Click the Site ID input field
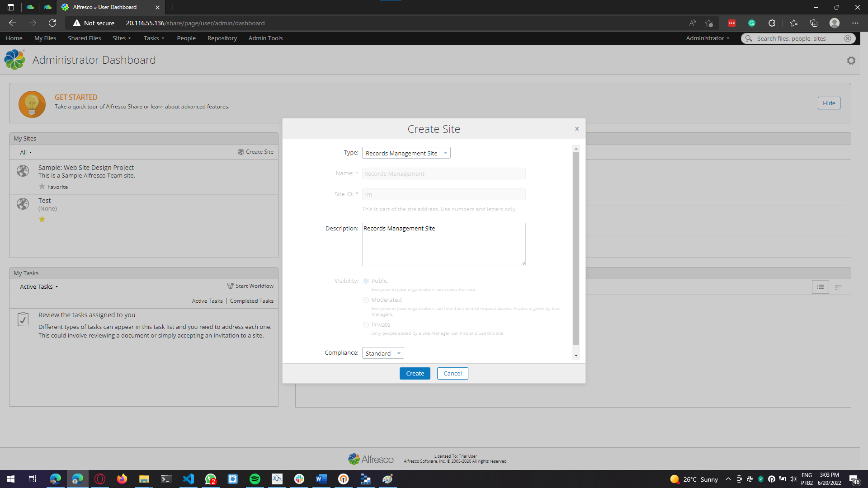868x488 pixels. 443,194
